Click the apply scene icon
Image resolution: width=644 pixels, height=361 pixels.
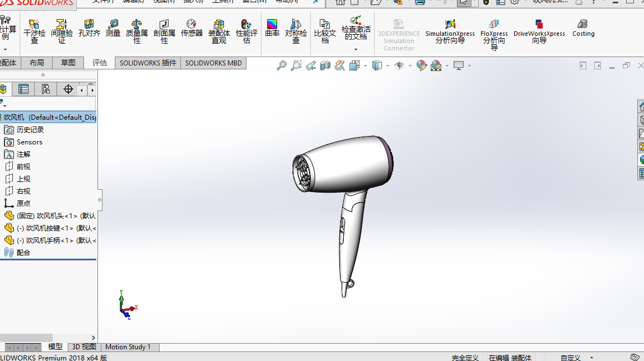[x=436, y=65]
